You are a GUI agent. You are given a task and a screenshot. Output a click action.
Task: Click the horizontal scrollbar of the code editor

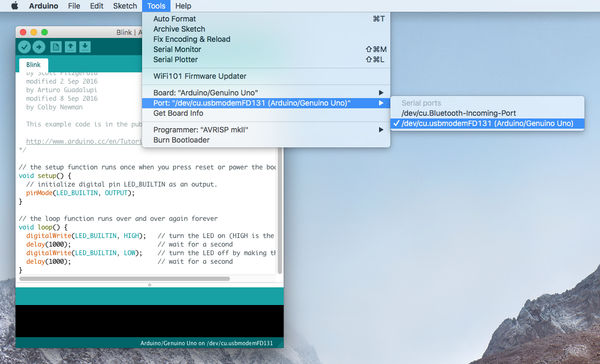pos(124,279)
